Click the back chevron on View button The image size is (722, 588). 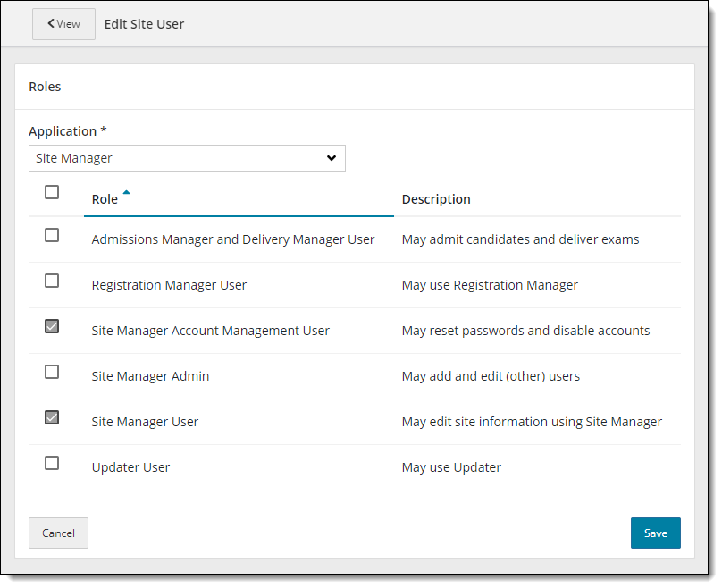pyautogui.click(x=50, y=24)
